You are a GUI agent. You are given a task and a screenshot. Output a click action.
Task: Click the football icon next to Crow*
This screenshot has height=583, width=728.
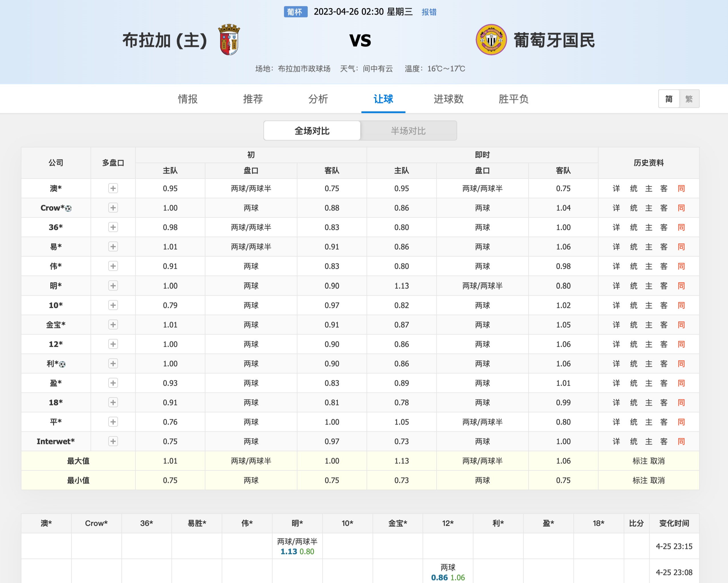[x=68, y=208]
